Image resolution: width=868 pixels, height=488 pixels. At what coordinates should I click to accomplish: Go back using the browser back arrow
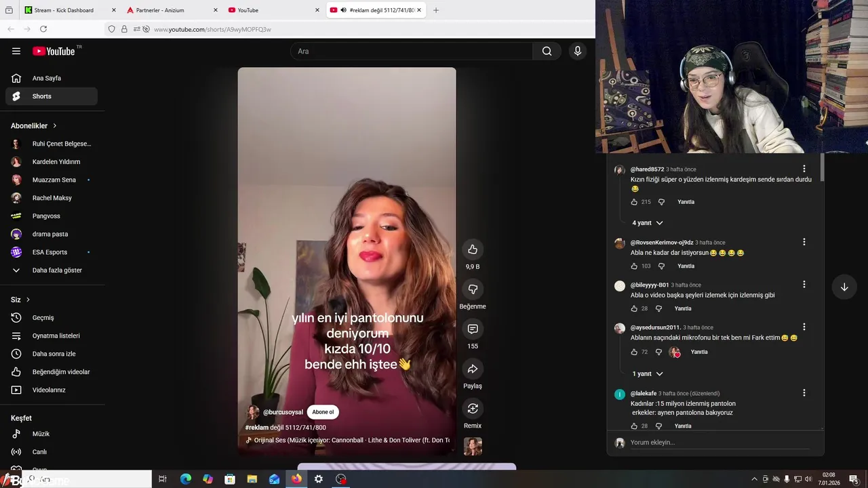click(11, 29)
